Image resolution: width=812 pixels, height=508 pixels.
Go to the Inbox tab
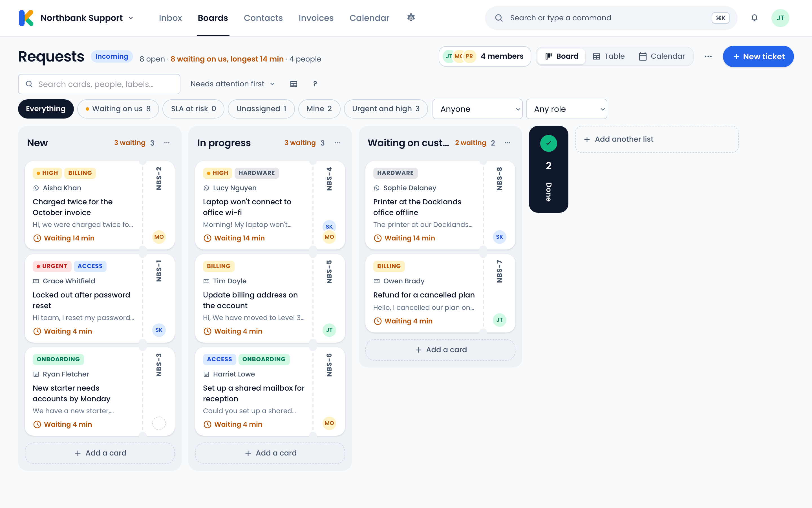pyautogui.click(x=170, y=18)
